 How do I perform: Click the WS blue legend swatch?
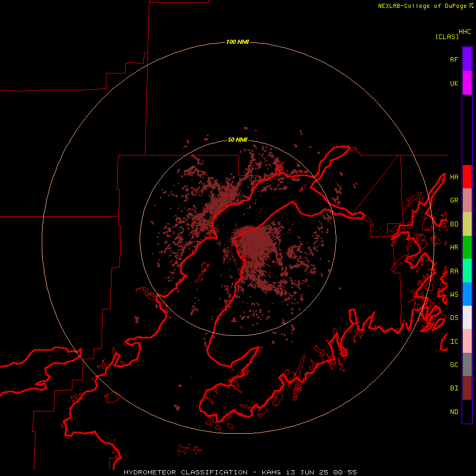(467, 294)
